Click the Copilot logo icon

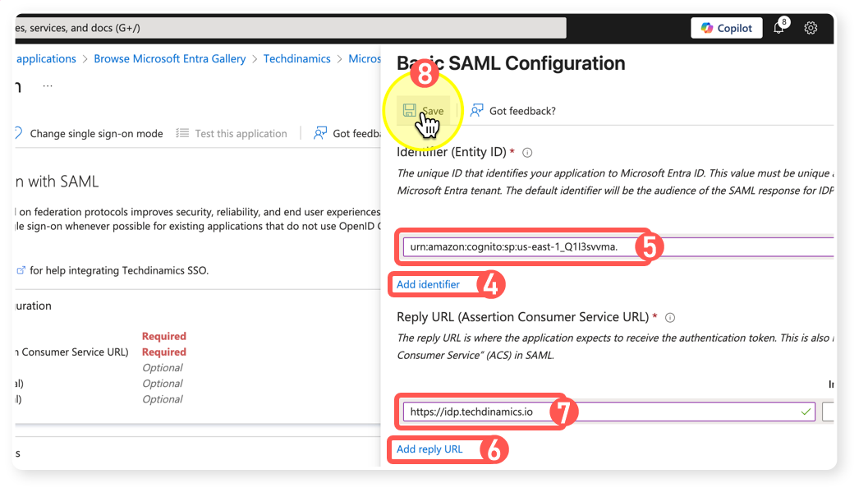706,28
